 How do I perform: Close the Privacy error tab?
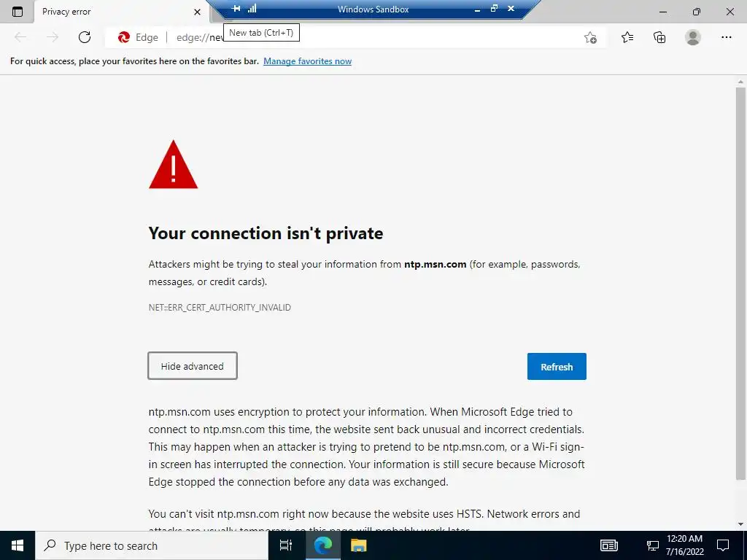tap(197, 12)
